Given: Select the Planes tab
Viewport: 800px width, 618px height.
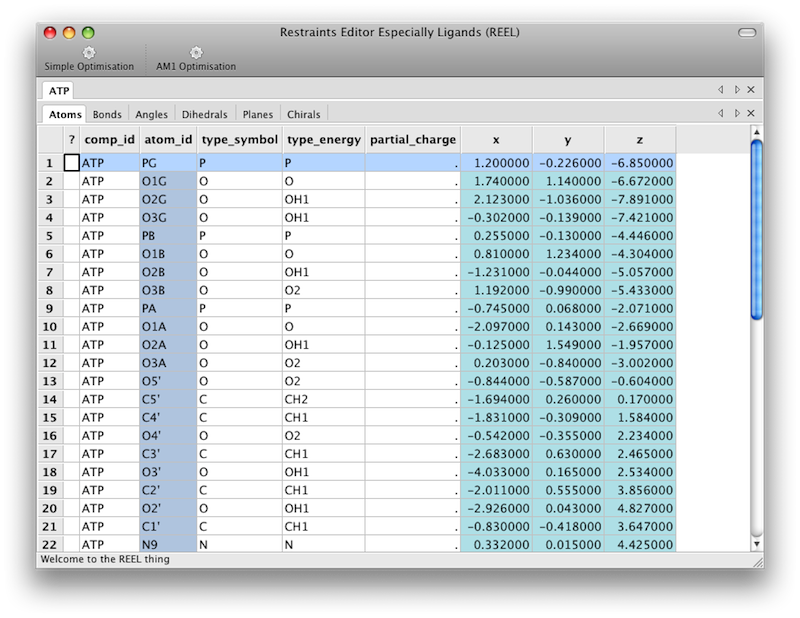Looking at the screenshot, I should pos(259,115).
